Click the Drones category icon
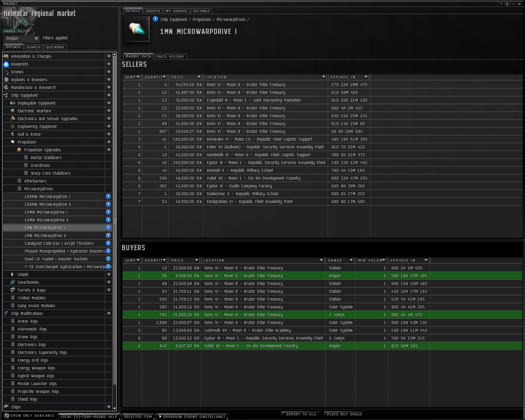525x420 pixels. [6, 72]
